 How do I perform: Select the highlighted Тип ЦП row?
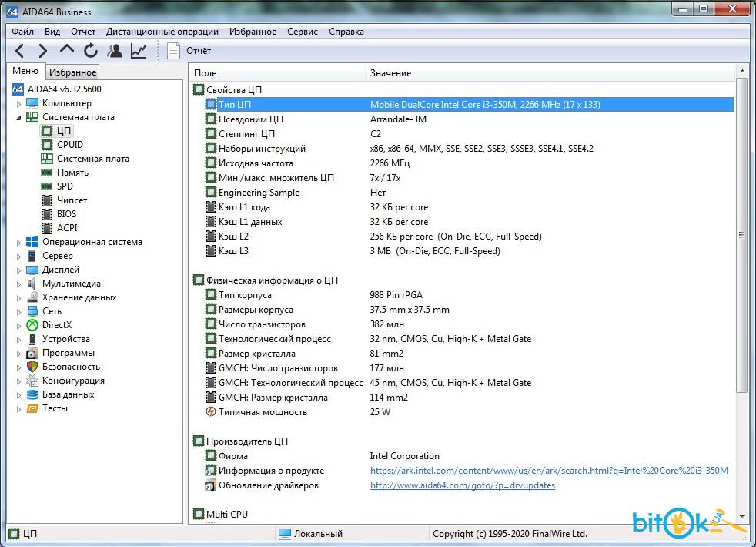click(x=469, y=104)
